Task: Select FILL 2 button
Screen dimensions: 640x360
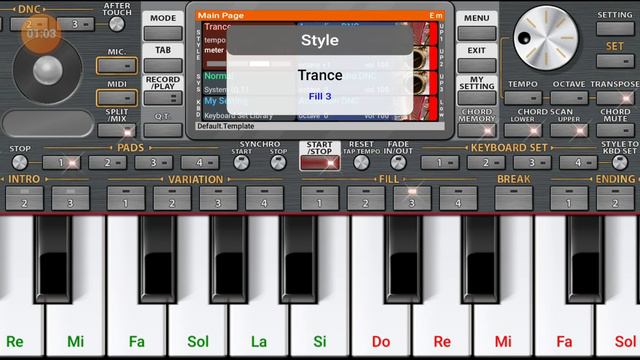Action: [x=366, y=198]
